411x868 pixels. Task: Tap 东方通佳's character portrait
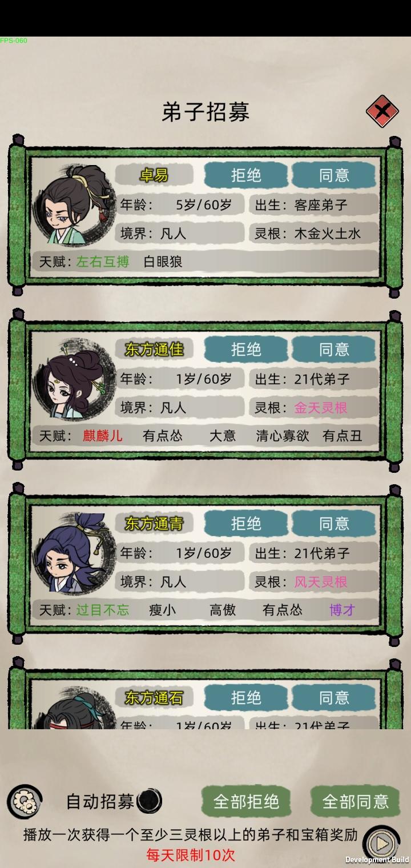coord(74,379)
